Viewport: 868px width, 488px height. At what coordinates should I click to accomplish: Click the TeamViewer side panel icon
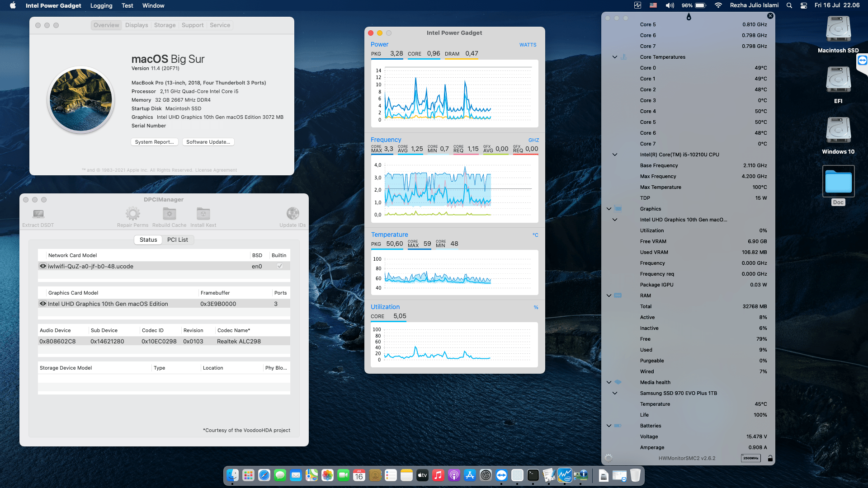[x=863, y=60]
